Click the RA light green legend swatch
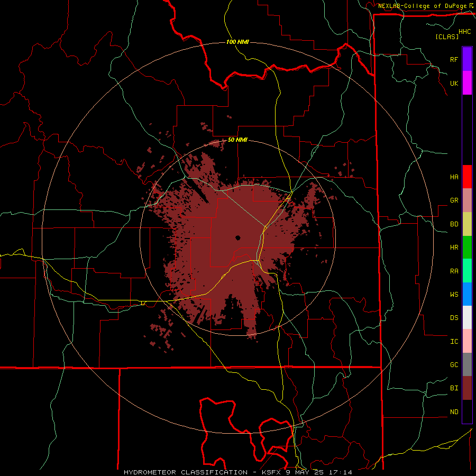The image size is (476, 476). [467, 271]
